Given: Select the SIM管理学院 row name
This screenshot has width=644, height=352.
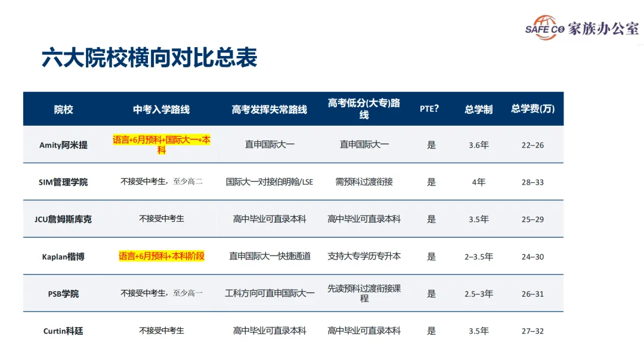Looking at the screenshot, I should pyautogui.click(x=63, y=182).
